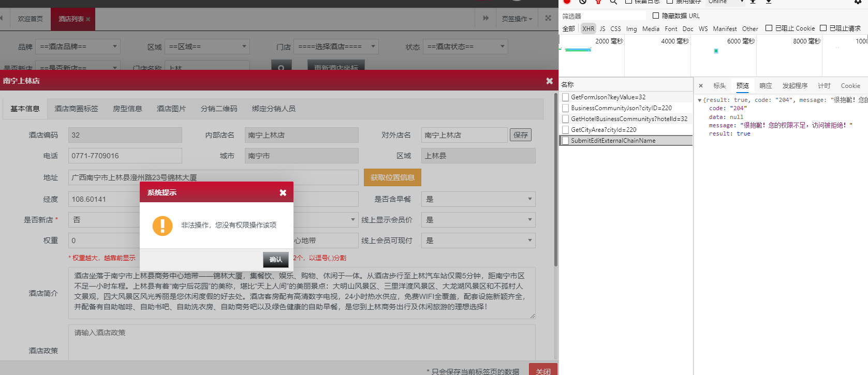Image resolution: width=868 pixels, height=375 pixels.
Task: Click the teal marker on network timeline
Action: (716, 51)
